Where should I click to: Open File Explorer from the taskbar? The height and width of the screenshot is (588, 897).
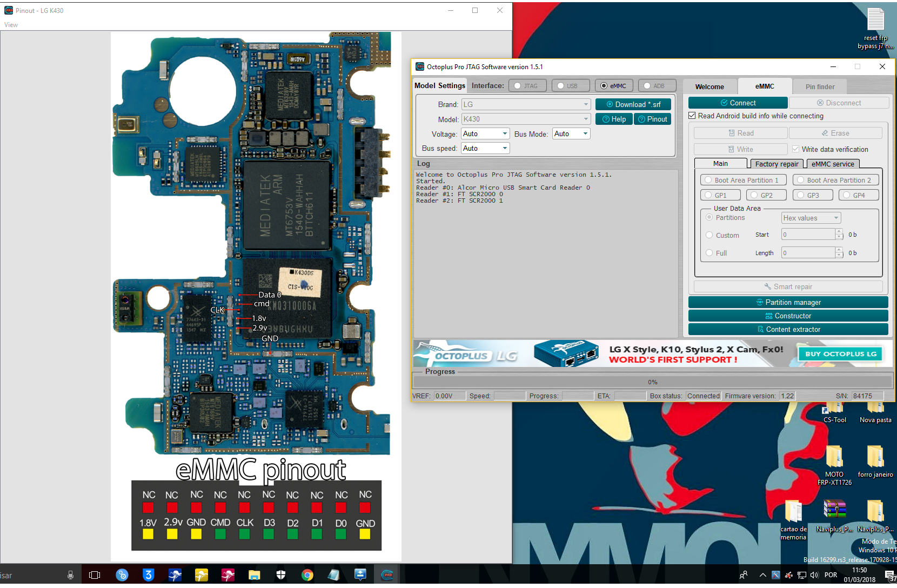point(255,575)
